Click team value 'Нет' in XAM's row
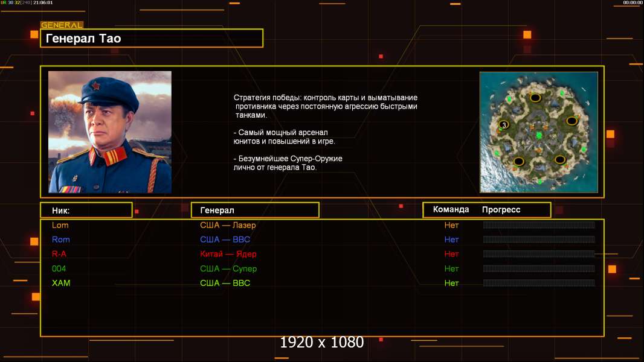The width and height of the screenshot is (644, 362). [451, 283]
